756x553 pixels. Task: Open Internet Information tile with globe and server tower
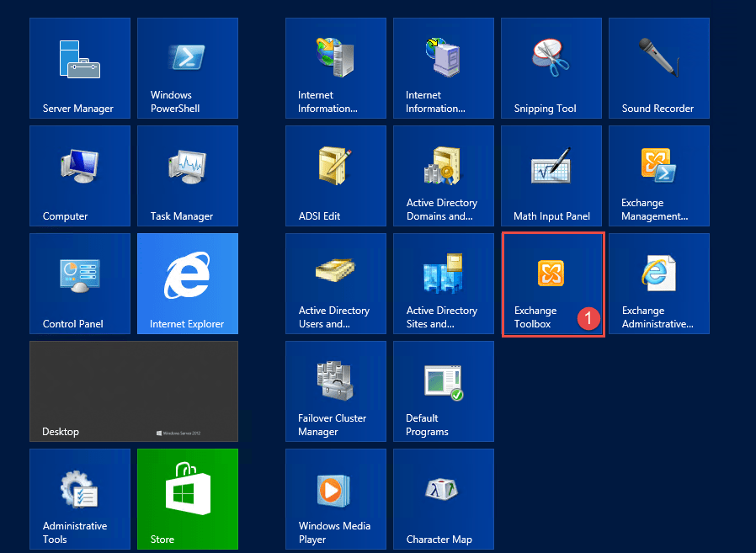click(336, 68)
